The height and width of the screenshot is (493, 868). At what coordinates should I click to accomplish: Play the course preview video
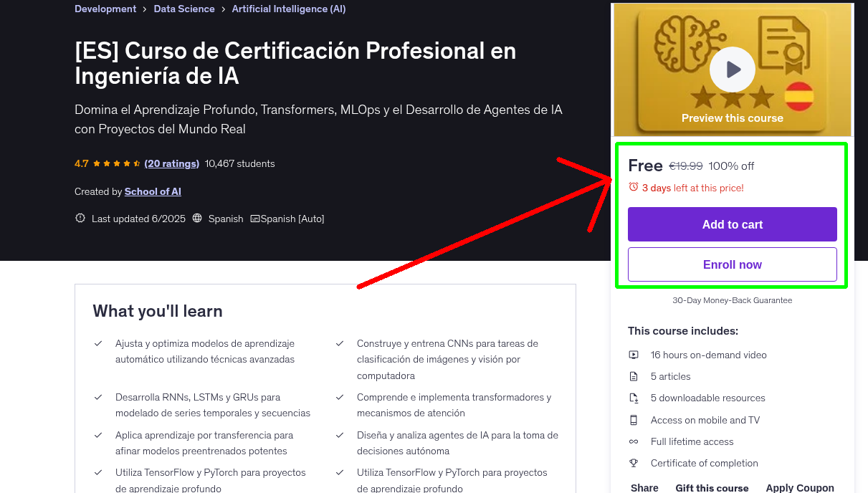(732, 70)
